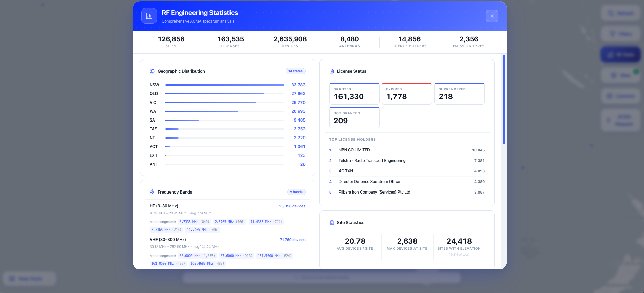Click the 14 states badge
This screenshot has height=293, width=644.
pos(295,71)
